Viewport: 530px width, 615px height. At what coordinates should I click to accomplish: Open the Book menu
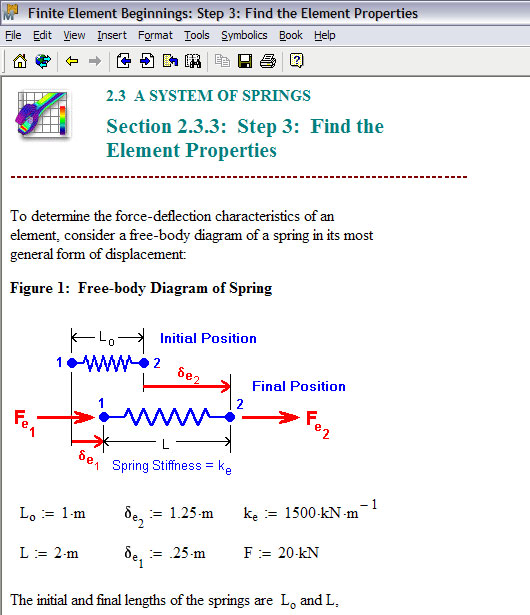point(291,35)
